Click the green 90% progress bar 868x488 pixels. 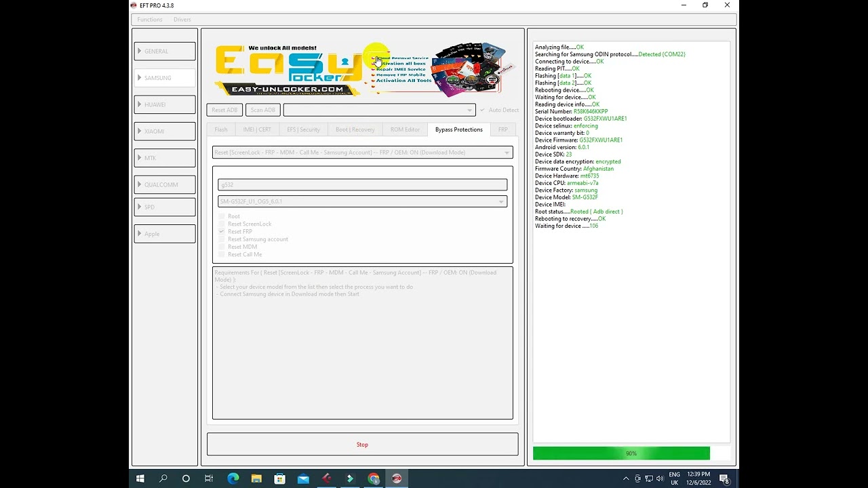631,453
